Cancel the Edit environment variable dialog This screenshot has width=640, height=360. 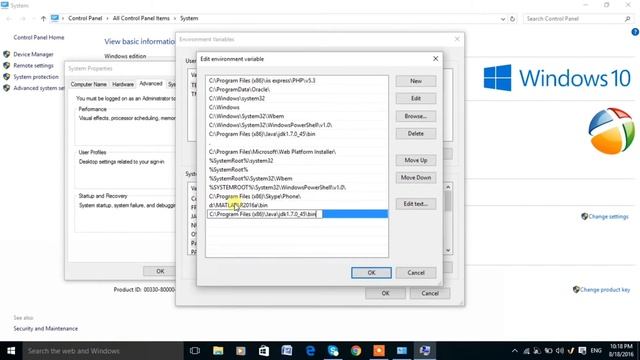(416, 273)
